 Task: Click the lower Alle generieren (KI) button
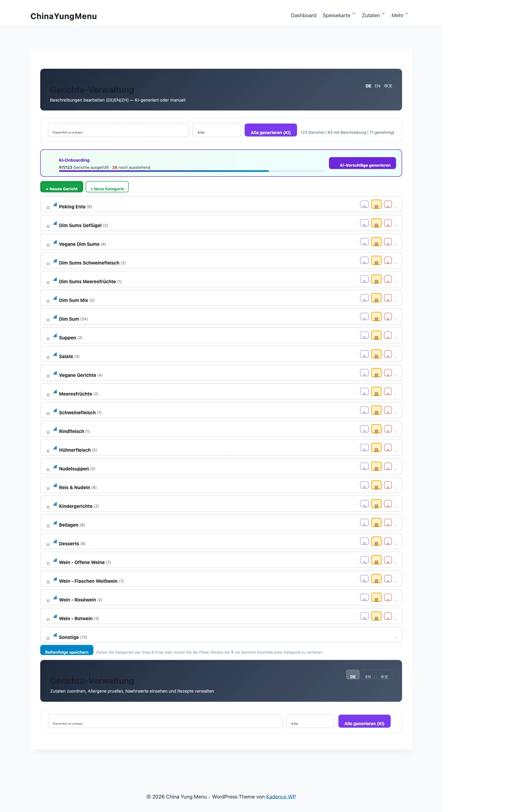click(365, 721)
